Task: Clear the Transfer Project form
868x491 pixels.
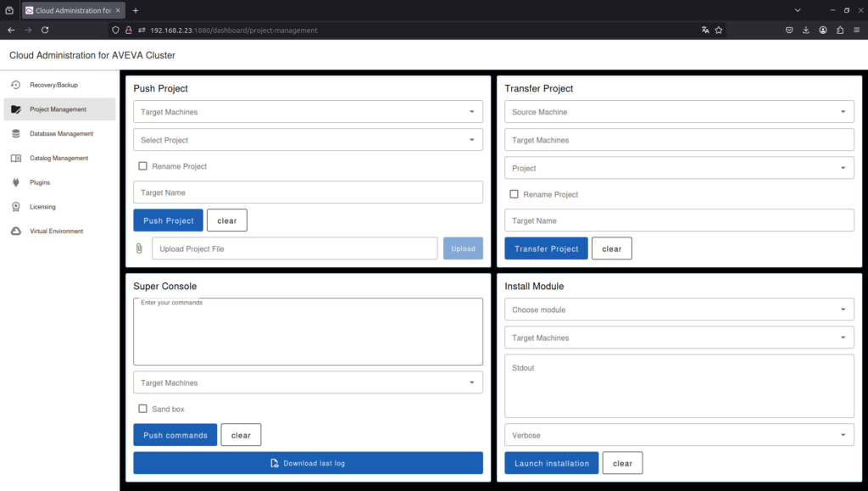Action: [612, 248]
